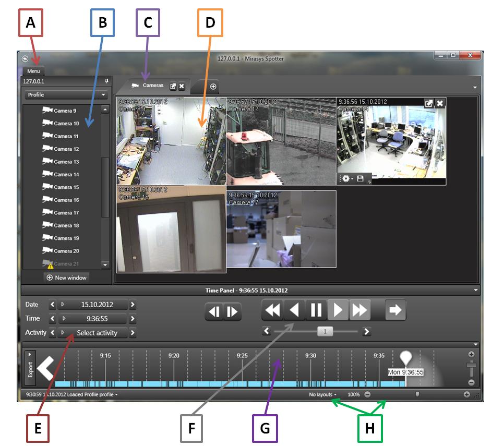Image resolution: width=504 pixels, height=446 pixels.
Task: Open Camera 14 gear settings menu
Action: pos(347,178)
